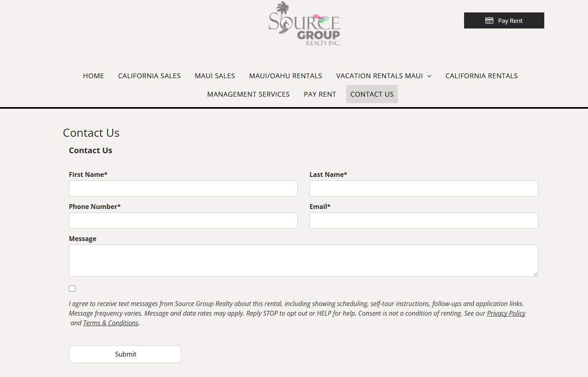Click the 'Message' field label

83,239
